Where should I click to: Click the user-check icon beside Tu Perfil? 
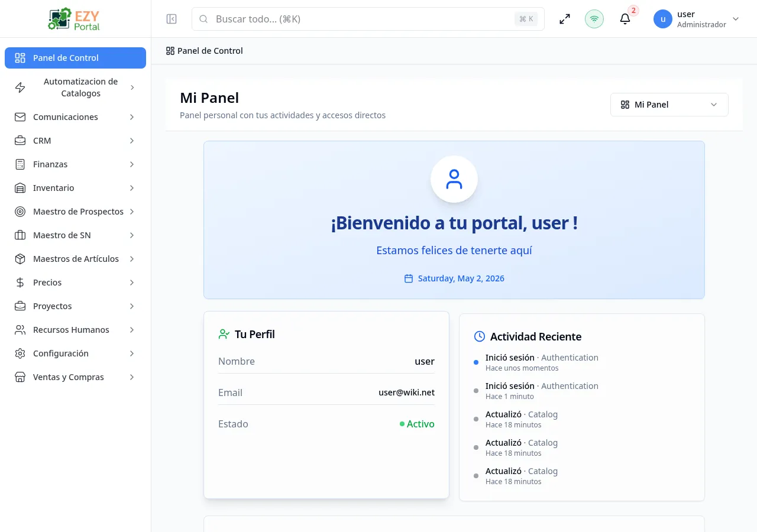[x=224, y=334]
